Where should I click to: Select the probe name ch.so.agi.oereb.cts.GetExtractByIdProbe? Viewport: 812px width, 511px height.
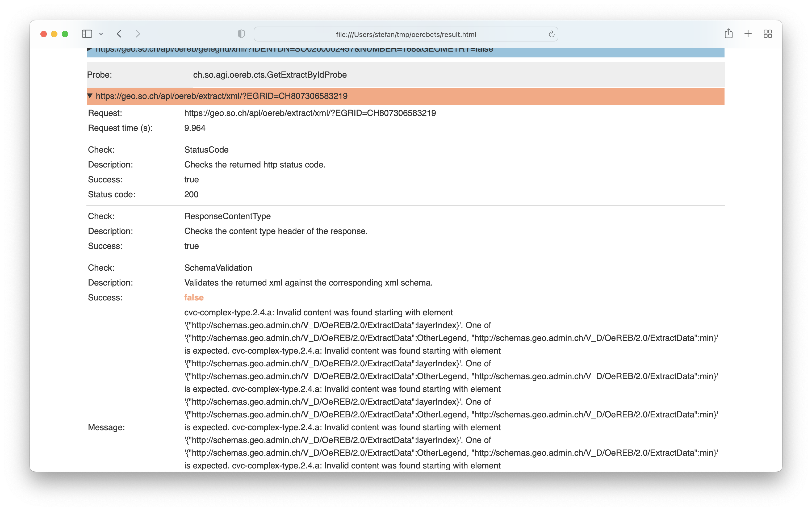tap(270, 75)
